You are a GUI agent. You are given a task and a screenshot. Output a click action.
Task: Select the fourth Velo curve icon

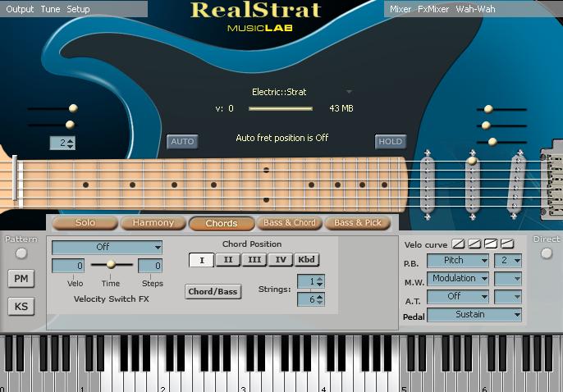point(506,244)
